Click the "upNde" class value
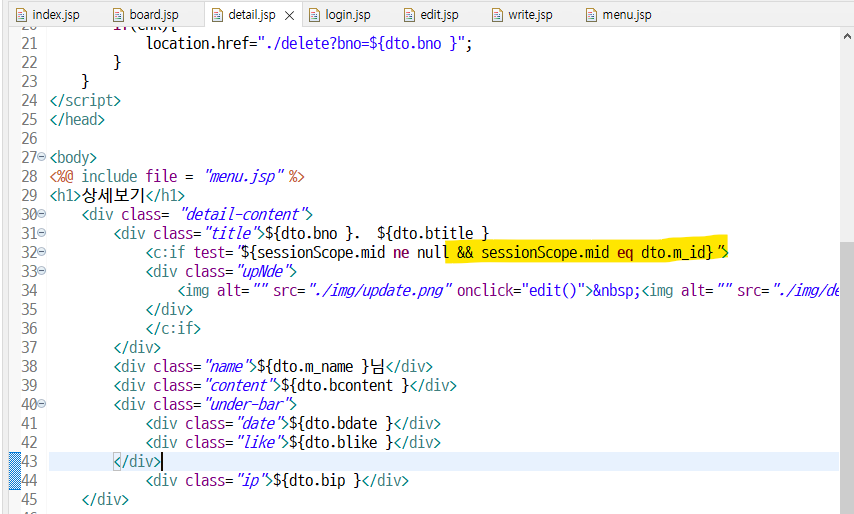This screenshot has width=854, height=514. click(264, 272)
